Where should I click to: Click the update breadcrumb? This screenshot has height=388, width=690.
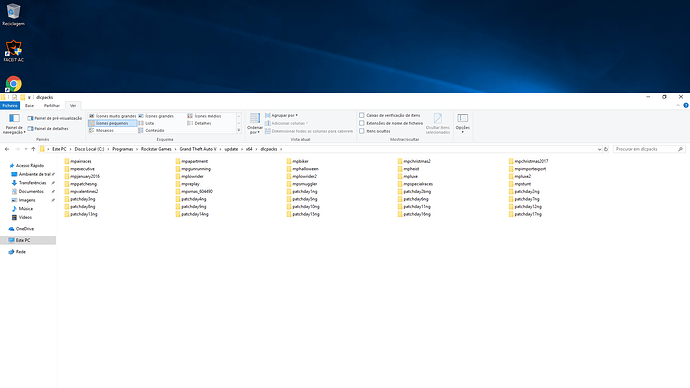pyautogui.click(x=231, y=149)
